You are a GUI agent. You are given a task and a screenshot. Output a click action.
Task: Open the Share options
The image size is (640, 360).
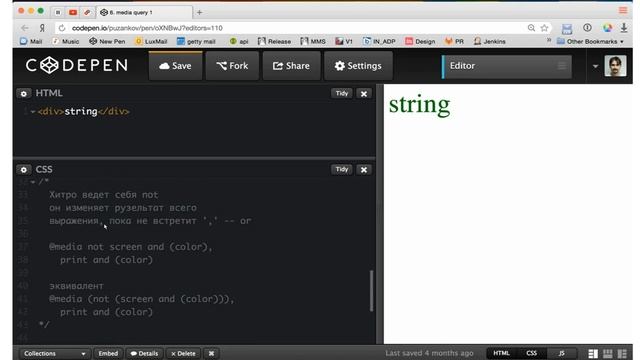[x=291, y=66]
